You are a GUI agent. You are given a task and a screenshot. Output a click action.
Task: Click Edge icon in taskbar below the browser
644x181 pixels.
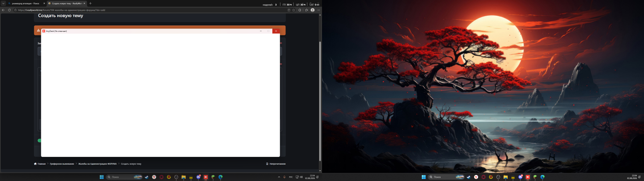pyautogui.click(x=220, y=177)
